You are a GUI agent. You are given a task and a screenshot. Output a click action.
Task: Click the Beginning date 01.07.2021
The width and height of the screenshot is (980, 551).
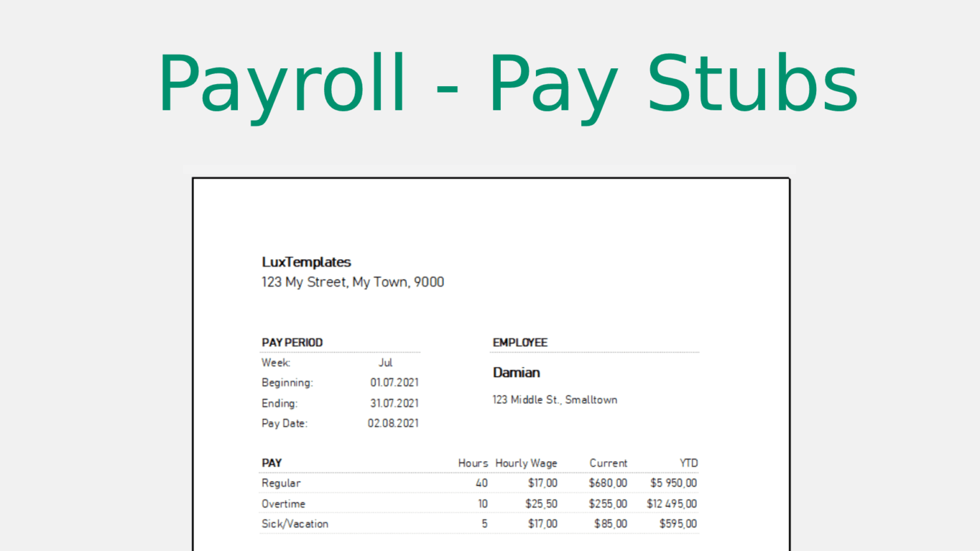click(x=394, y=383)
